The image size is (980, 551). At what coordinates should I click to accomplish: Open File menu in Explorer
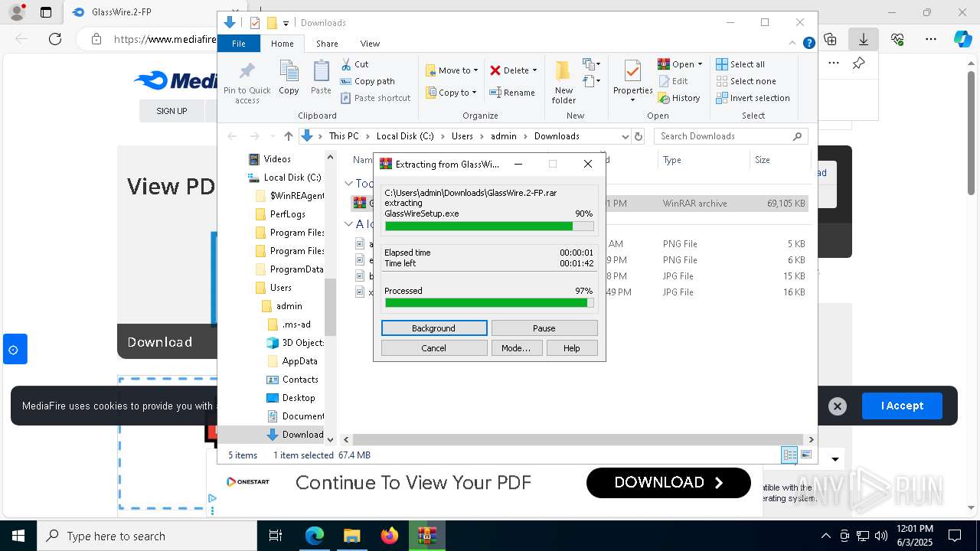click(x=239, y=44)
